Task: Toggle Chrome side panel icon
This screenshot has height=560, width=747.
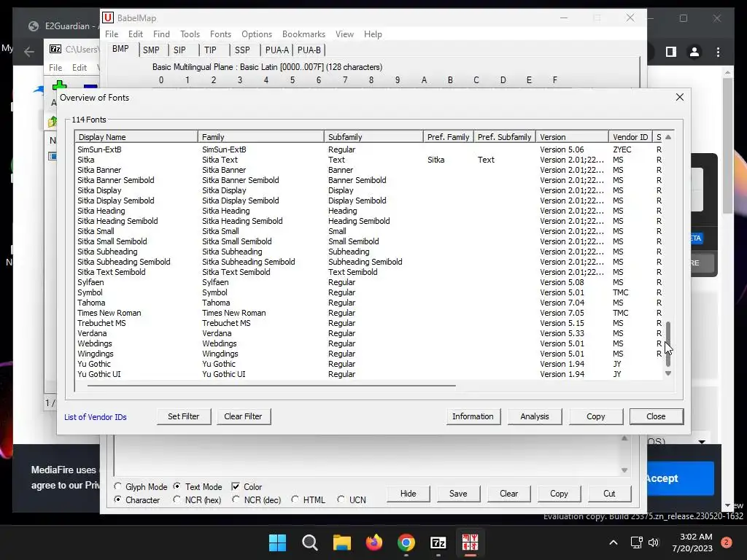Action: tap(671, 52)
